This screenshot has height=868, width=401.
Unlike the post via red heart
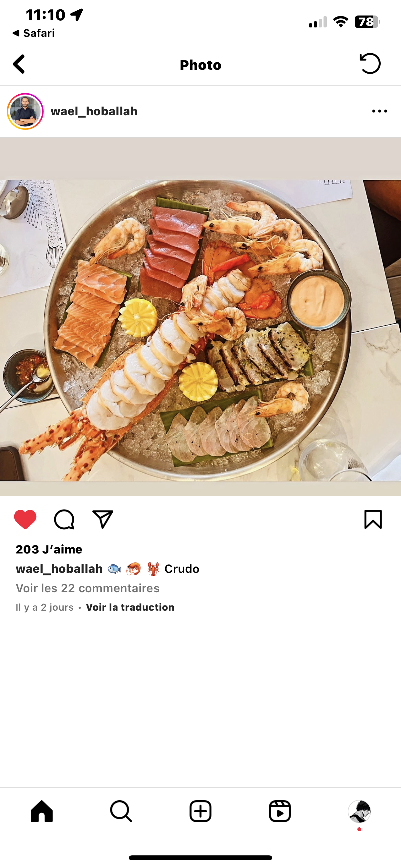pyautogui.click(x=25, y=519)
